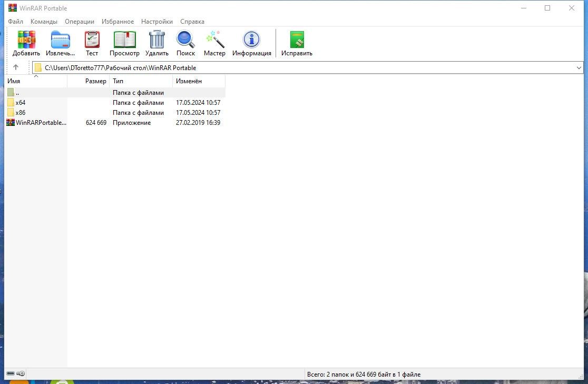
Task: Click the x64 folder icon
Action: pyautogui.click(x=11, y=102)
